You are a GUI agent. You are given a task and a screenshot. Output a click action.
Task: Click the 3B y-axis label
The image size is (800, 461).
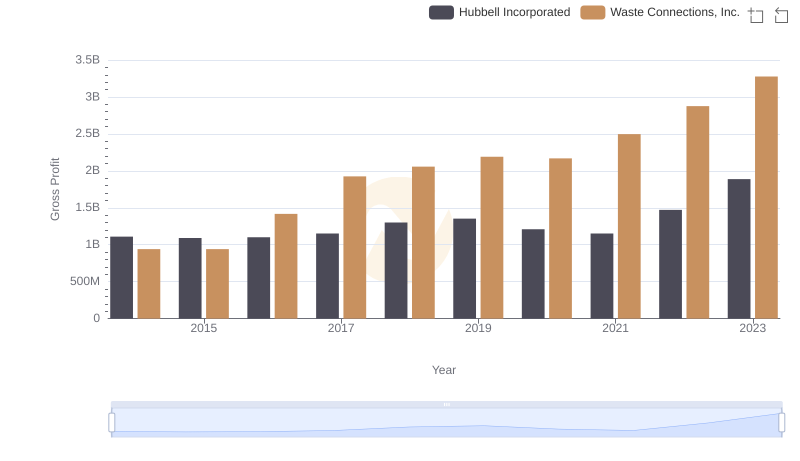pos(92,97)
